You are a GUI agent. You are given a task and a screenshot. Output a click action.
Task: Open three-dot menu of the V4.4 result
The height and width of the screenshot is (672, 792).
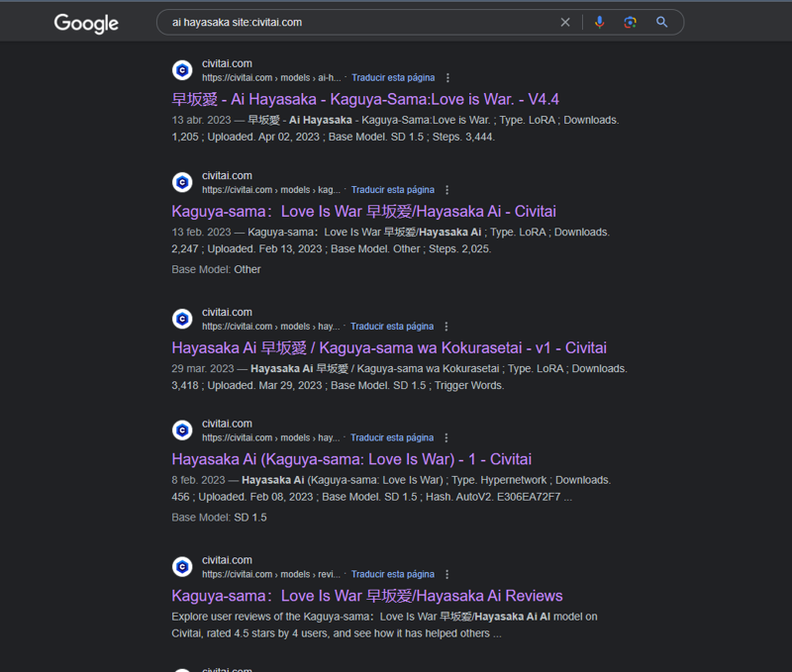[447, 78]
